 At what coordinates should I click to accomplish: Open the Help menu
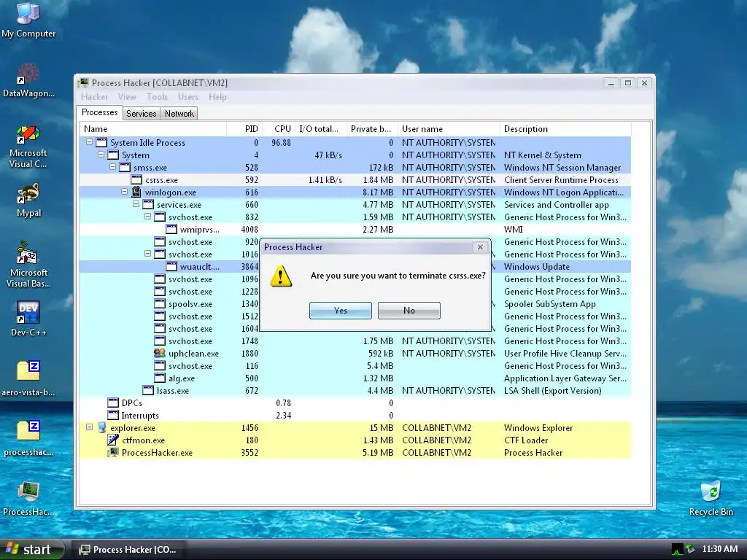217,97
